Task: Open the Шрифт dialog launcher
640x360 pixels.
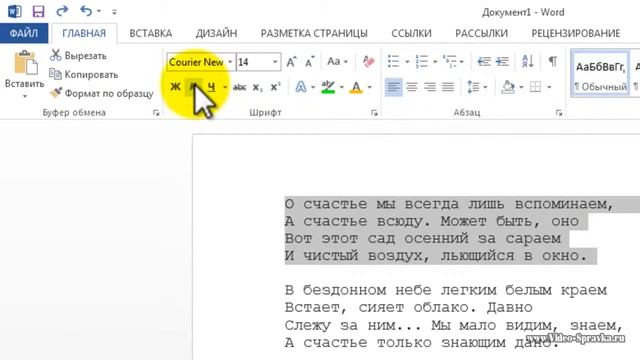Action: [x=374, y=113]
